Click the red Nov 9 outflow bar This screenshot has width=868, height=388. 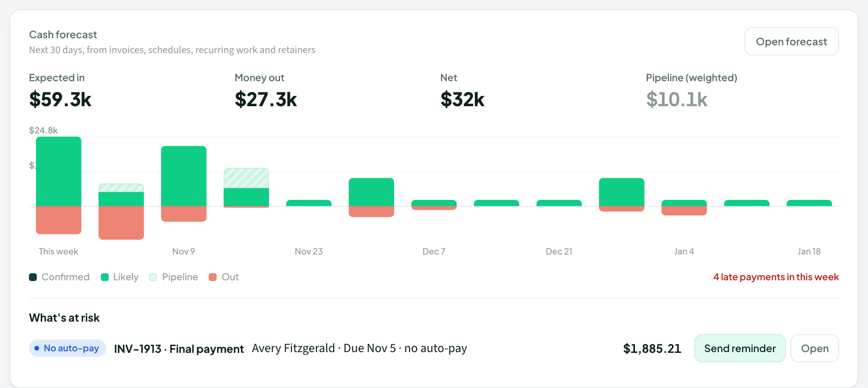[184, 214]
